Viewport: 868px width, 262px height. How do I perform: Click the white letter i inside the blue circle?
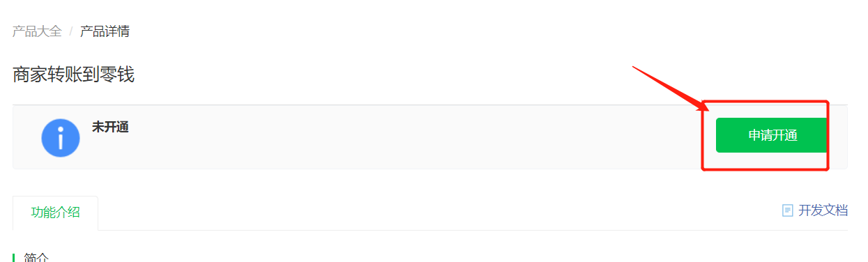tap(61, 138)
